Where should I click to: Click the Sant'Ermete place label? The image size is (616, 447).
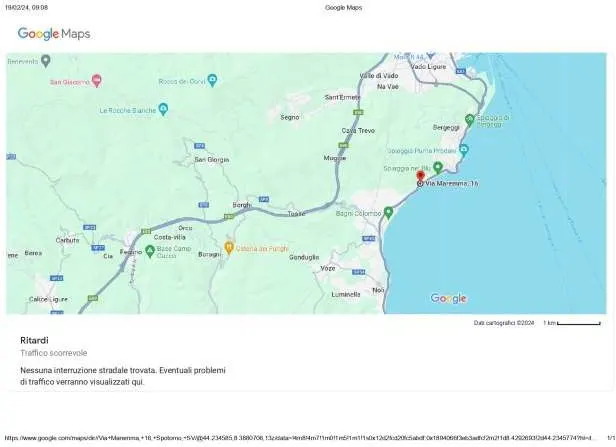(x=342, y=97)
